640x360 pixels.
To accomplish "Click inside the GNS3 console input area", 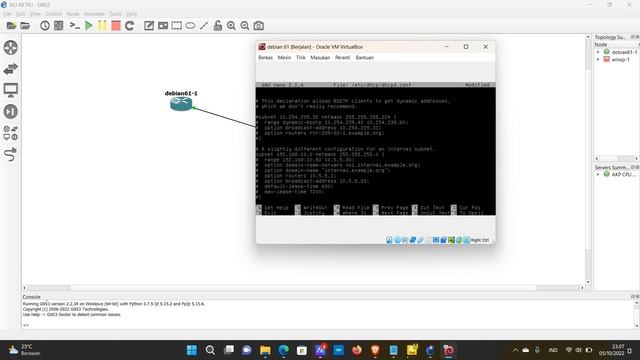I will click(329, 325).
